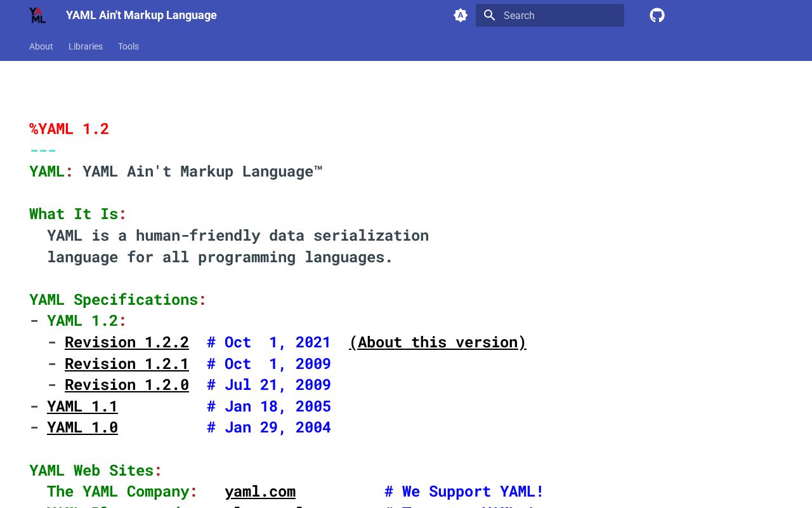
Task: Click the '# Jan 29, 2004' comment
Action: (x=269, y=427)
